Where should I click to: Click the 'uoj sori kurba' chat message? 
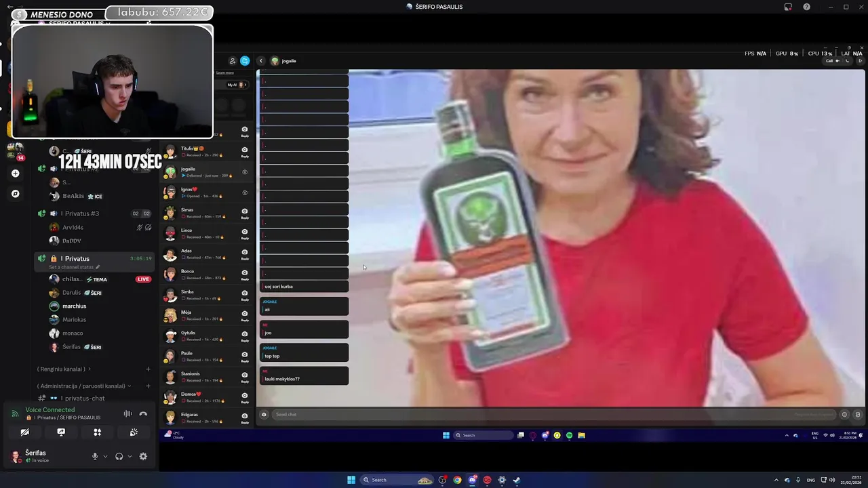(304, 286)
